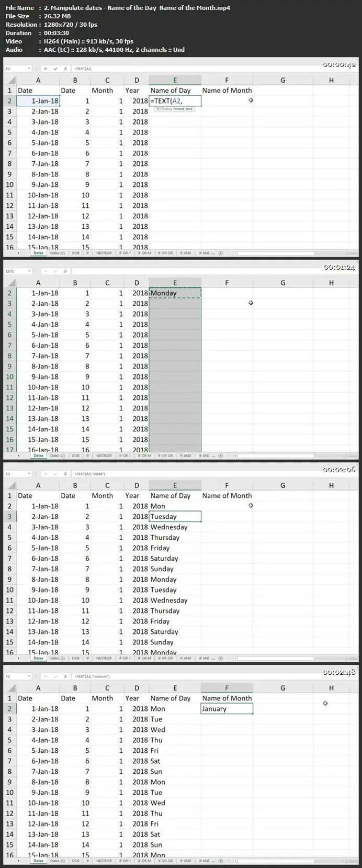
Task: Click the Cancel (X) icon in the 00:00:42 frame's formula bar
Action: [x=46, y=69]
